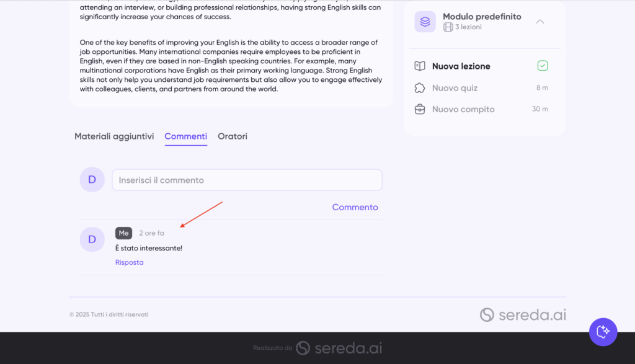Click the user avatar next to comment input
The image size is (635, 364).
tap(92, 180)
